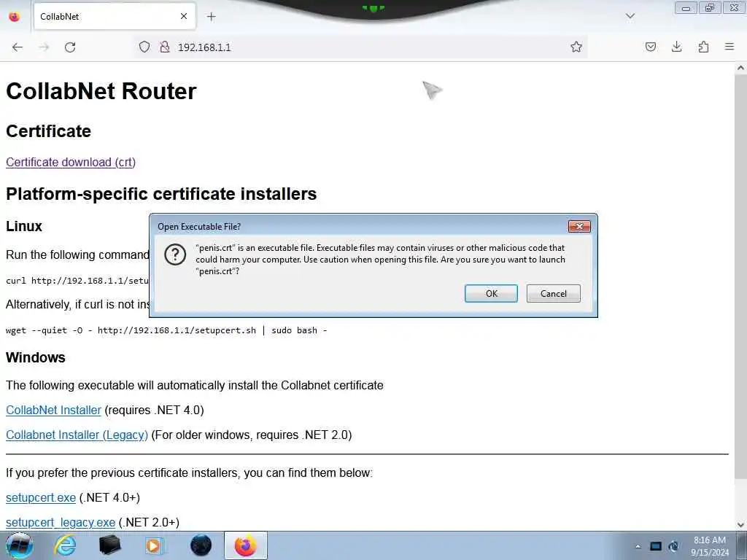Switch to Firefox in the taskbar

(245, 545)
